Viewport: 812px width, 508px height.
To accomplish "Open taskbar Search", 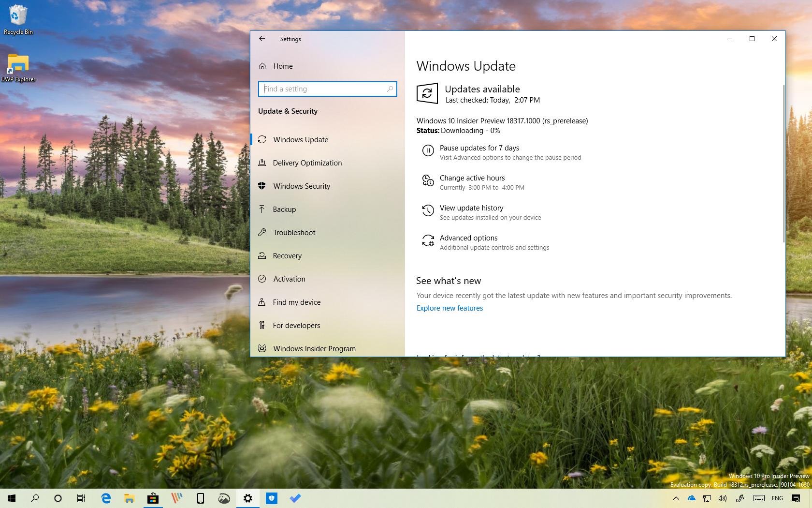I will pos(35,498).
